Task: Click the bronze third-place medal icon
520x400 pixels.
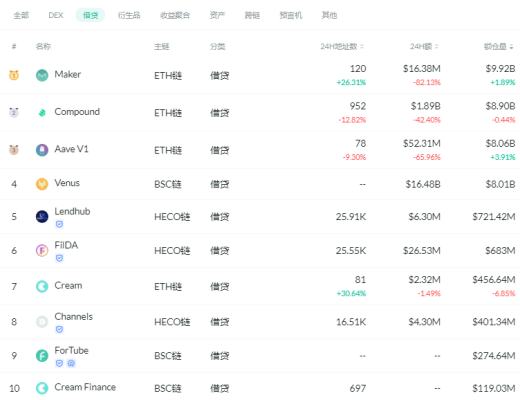Action: pyautogui.click(x=14, y=150)
